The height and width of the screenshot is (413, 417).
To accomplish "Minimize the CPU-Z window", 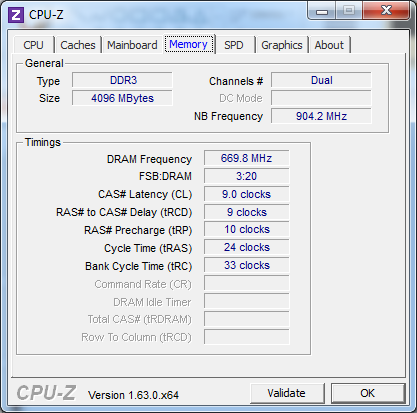I will 322,11.
